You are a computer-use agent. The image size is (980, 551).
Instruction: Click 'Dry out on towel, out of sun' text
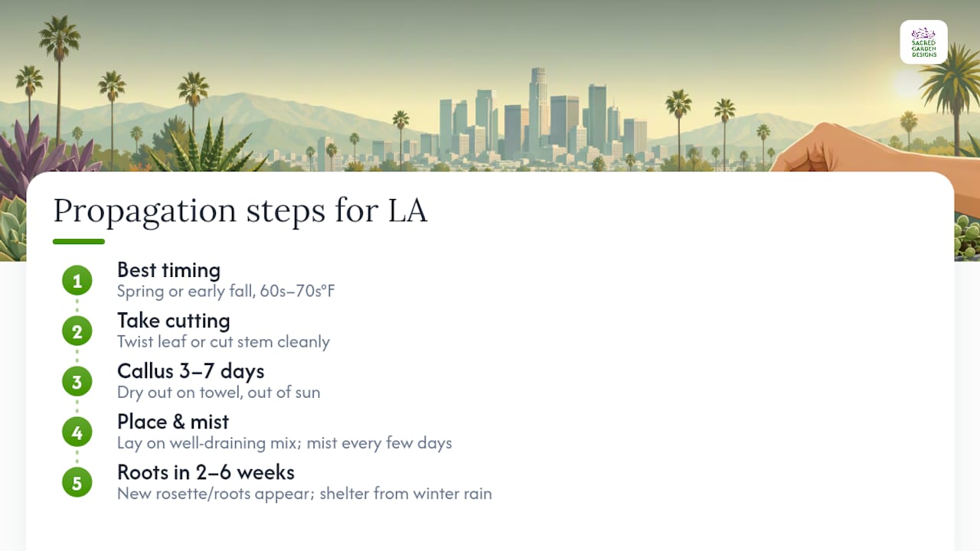[218, 393]
